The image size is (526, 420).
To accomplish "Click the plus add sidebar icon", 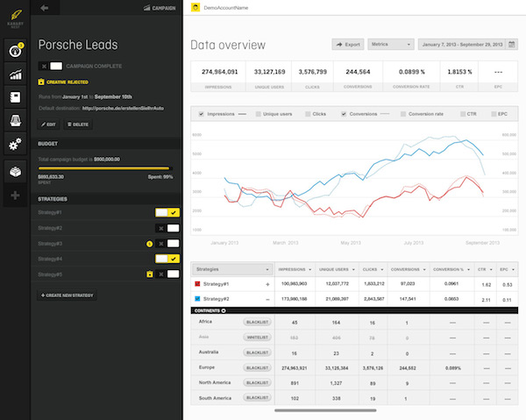I will 15,196.
